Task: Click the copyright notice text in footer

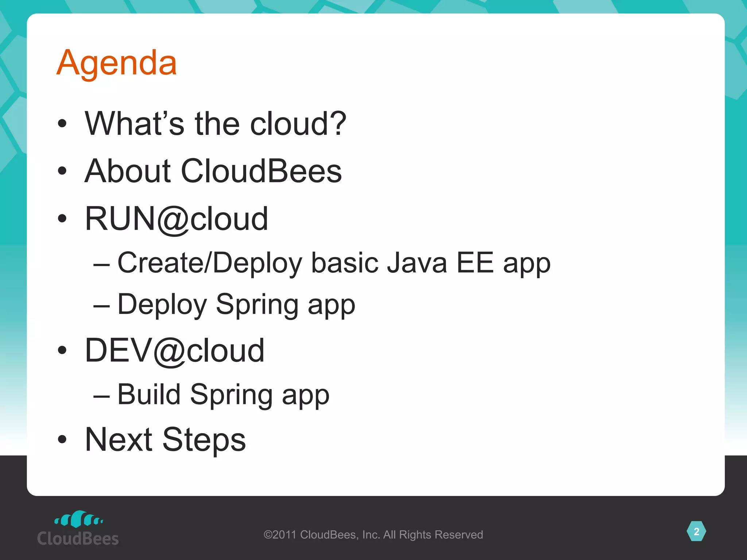Action: tap(373, 535)
